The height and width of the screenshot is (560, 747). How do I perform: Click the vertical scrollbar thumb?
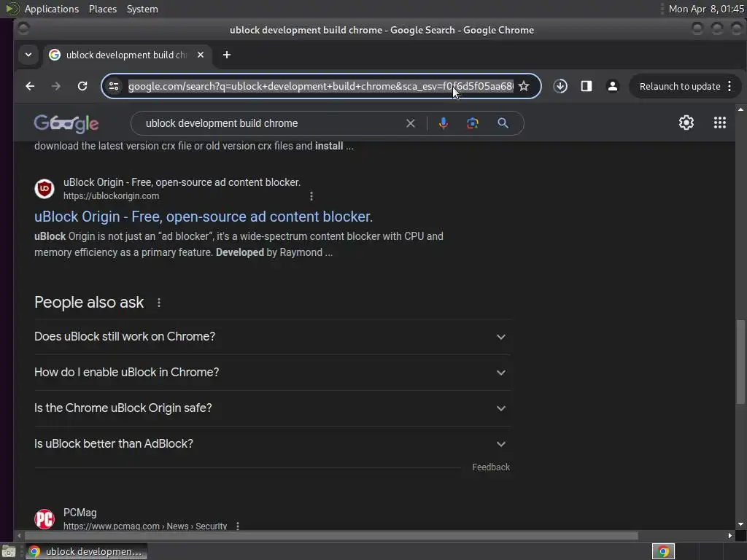tap(740, 362)
